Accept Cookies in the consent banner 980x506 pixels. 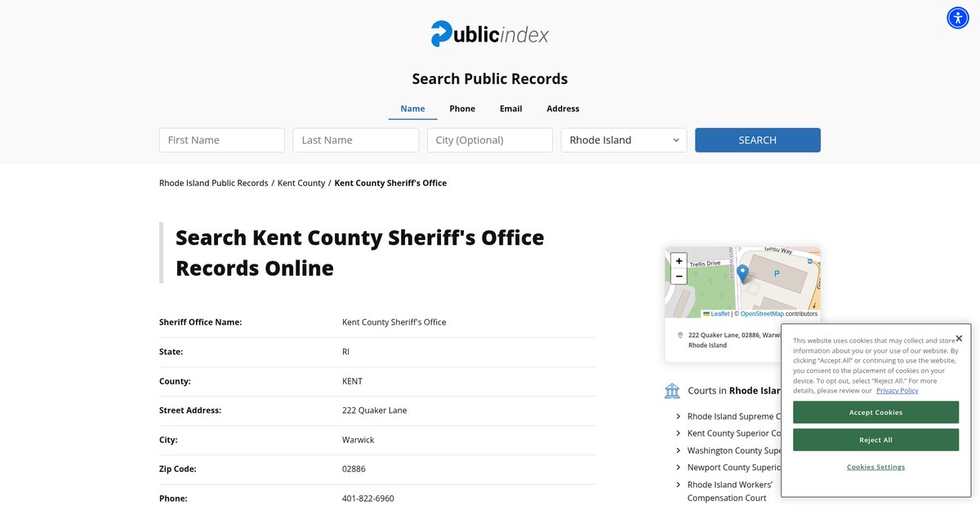click(875, 412)
